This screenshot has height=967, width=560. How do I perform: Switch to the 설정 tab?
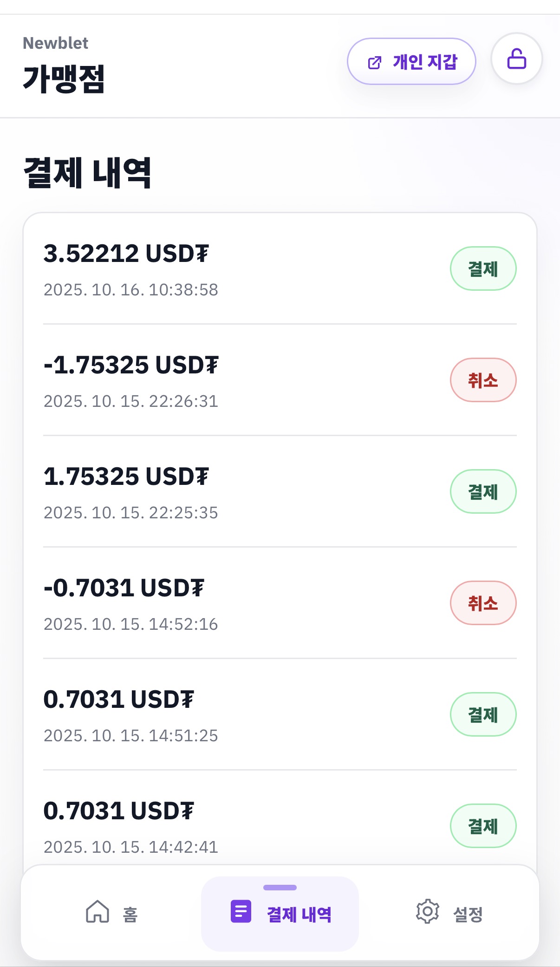468,914
